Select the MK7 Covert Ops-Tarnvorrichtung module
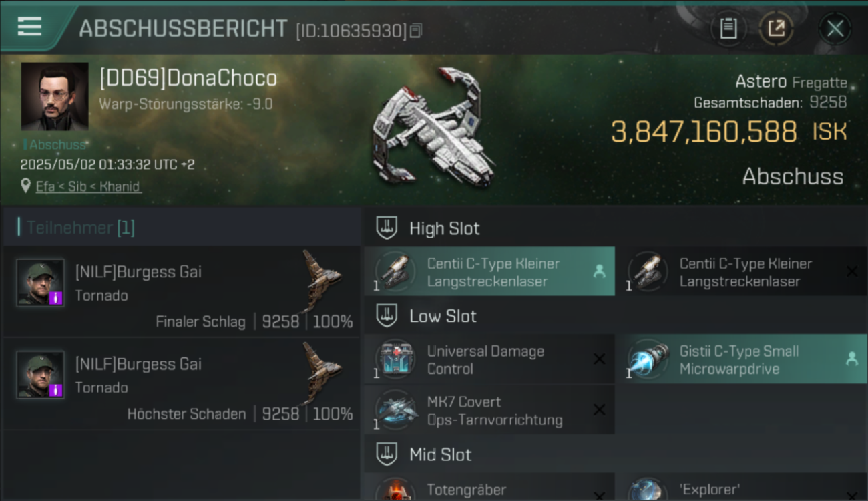The width and height of the screenshot is (868, 501). point(489,410)
